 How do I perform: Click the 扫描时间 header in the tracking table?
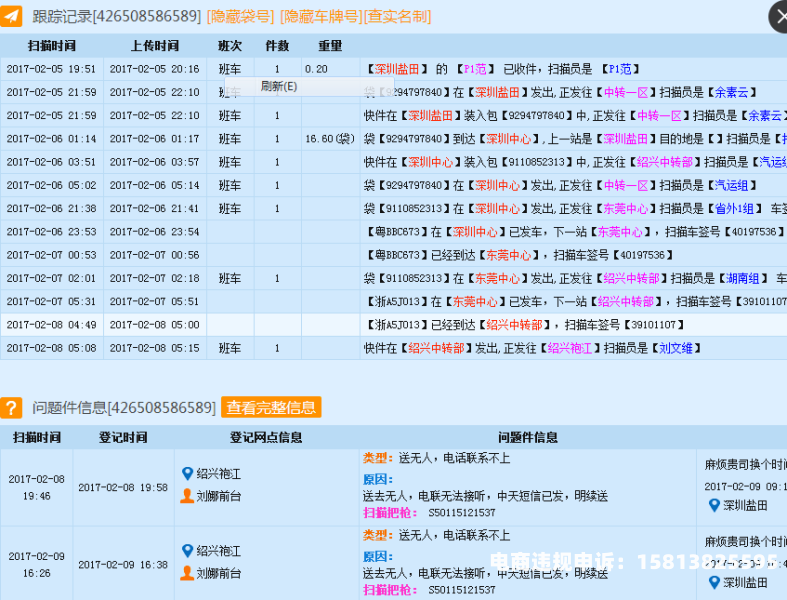[51, 46]
